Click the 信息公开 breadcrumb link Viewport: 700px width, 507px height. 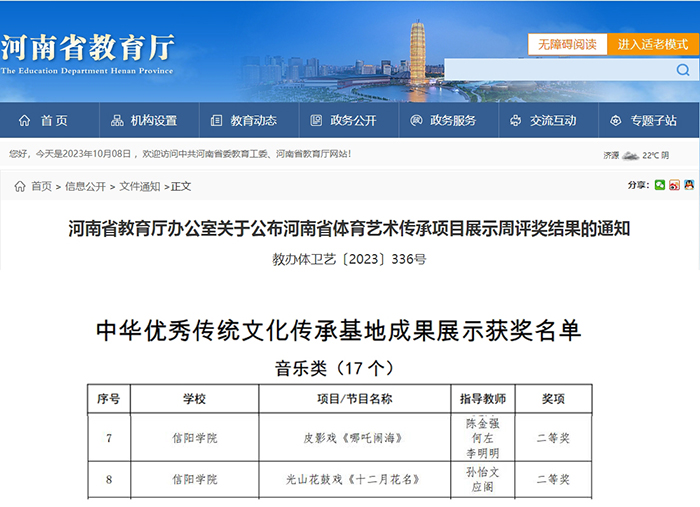85,186
